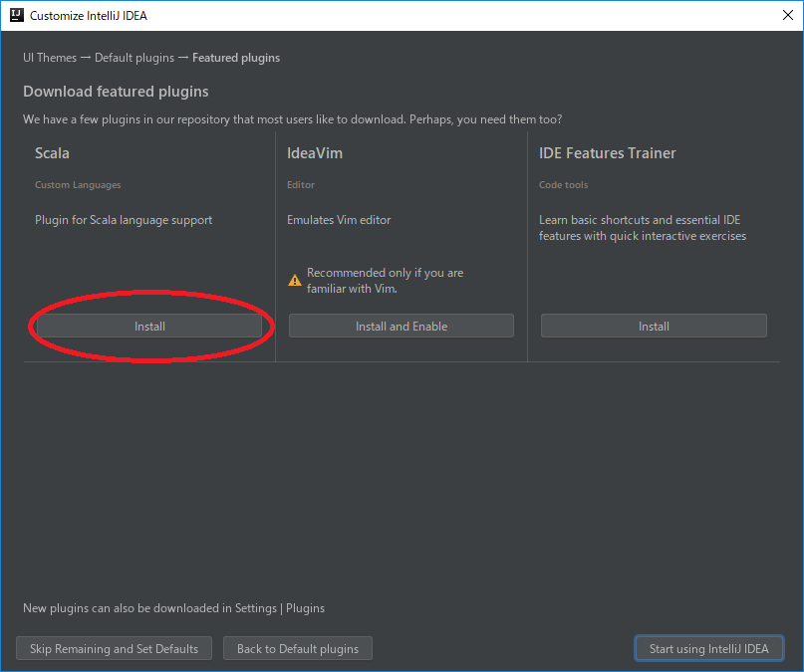Install the Scala plugin
Viewport: 804px width, 672px height.
coord(149,326)
